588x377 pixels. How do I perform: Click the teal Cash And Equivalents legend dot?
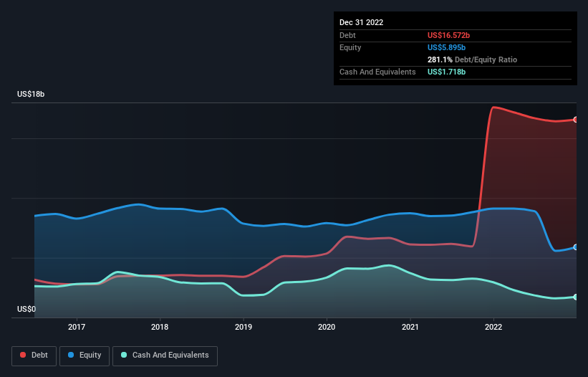124,355
